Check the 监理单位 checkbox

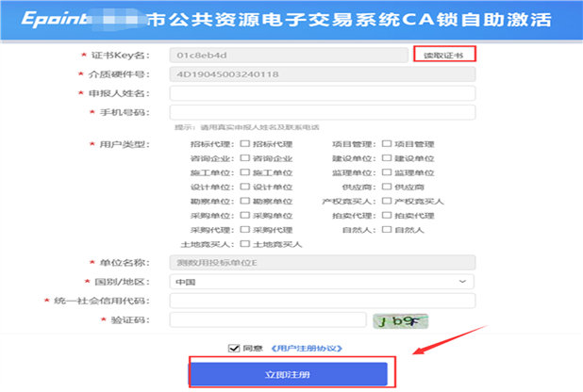[387, 172]
